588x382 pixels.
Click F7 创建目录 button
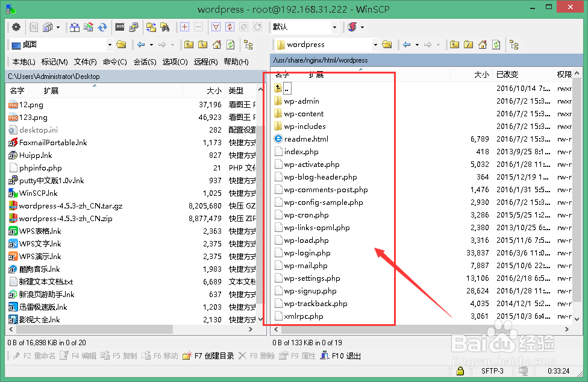click(208, 355)
